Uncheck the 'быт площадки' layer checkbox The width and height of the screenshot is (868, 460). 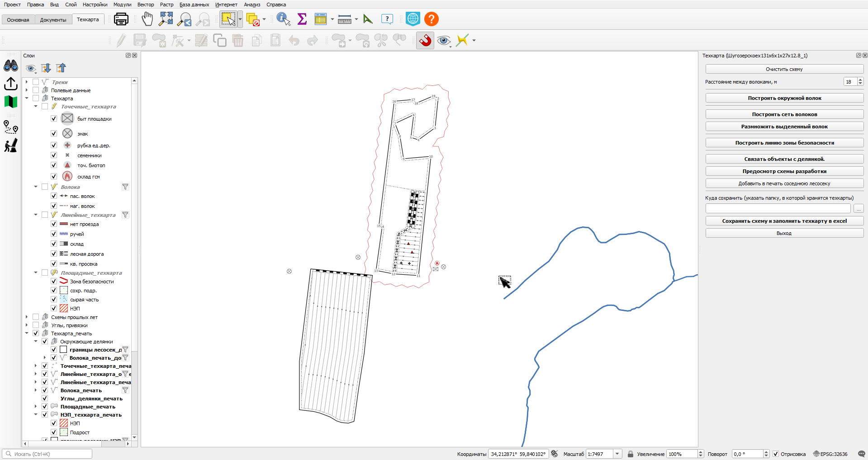54,118
